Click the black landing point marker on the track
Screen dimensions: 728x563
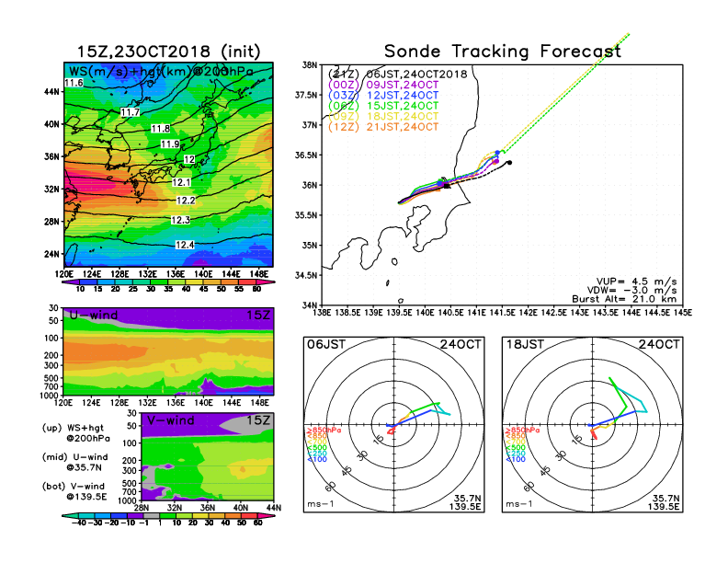[508, 163]
